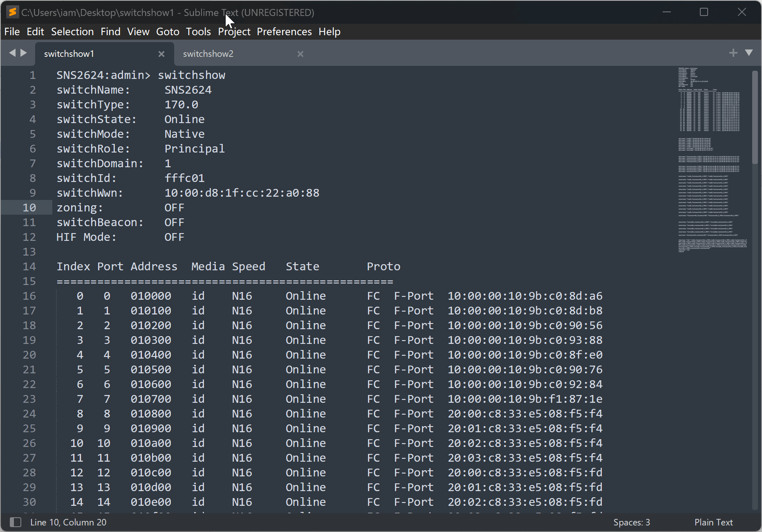Open the Preferences menu
This screenshot has width=762, height=532.
(x=284, y=31)
